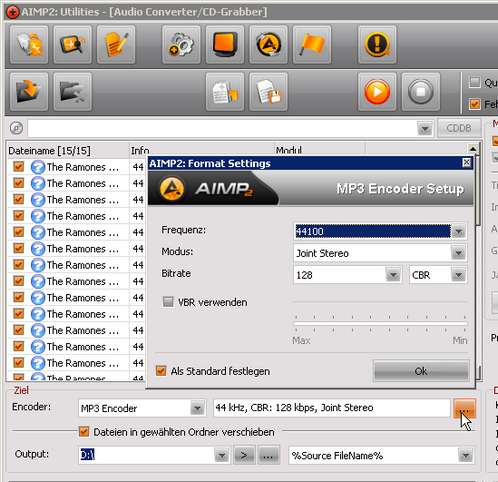Open the Frequenz 44100 dropdown
This screenshot has height=482, width=498.
point(459,231)
